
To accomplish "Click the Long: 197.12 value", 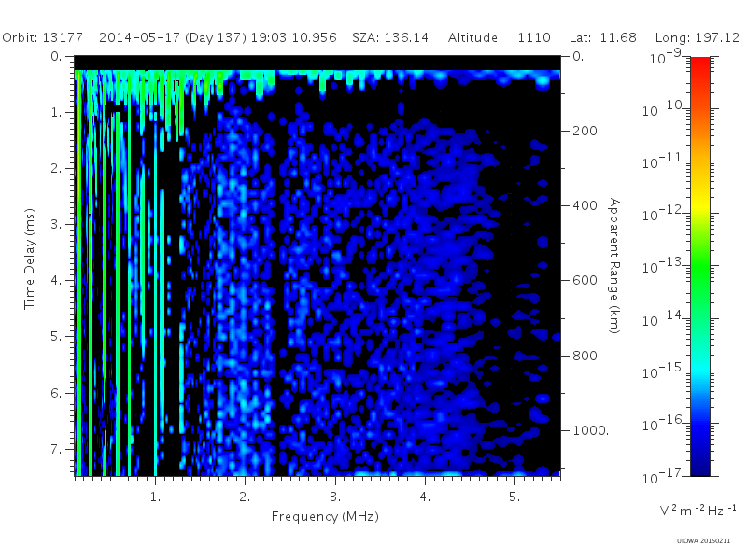I will coord(697,37).
